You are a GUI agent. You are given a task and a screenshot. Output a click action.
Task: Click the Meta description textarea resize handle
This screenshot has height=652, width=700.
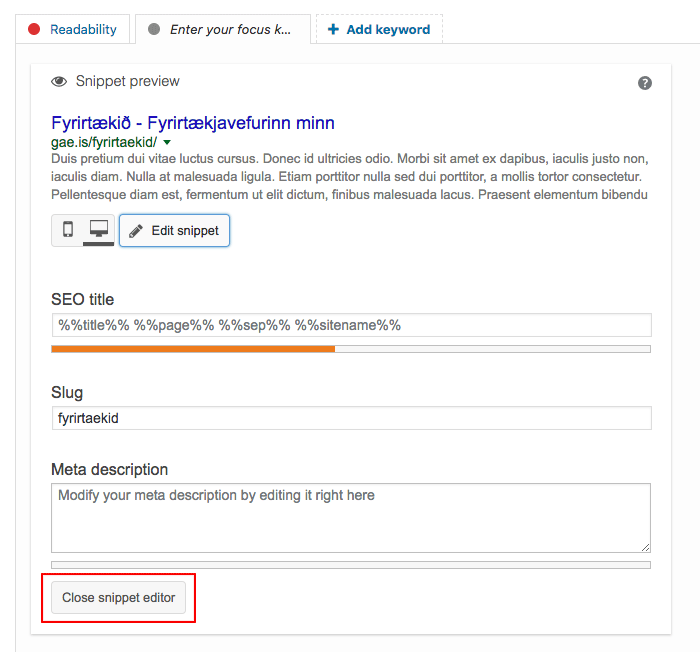point(646,547)
